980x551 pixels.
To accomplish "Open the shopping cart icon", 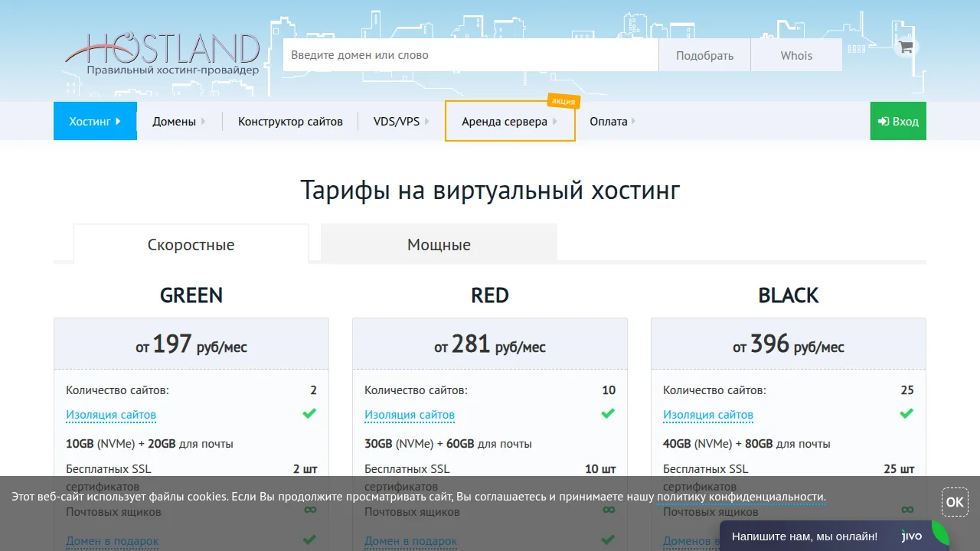I will click(906, 47).
